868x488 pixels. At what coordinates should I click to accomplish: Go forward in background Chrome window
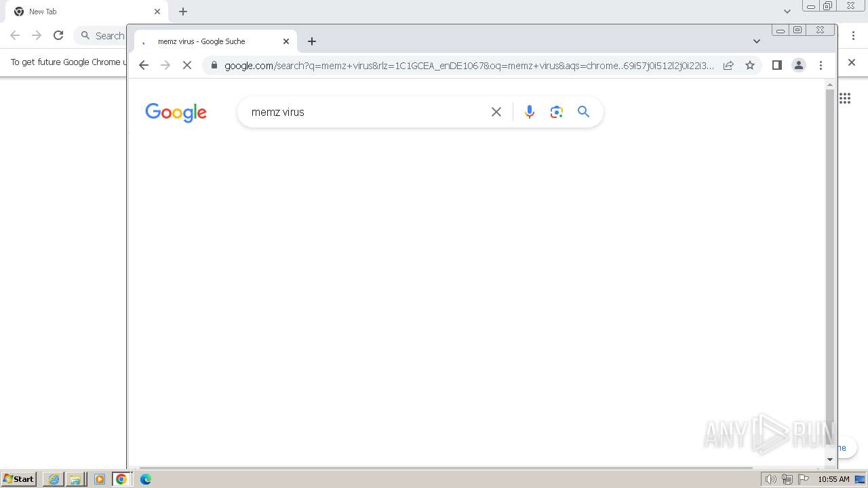click(x=37, y=35)
